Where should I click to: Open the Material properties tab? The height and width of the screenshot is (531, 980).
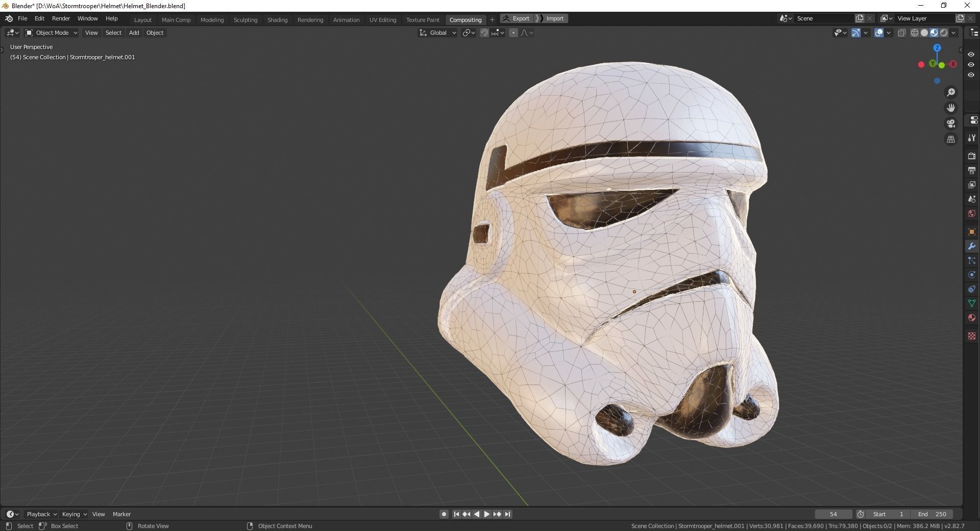972,318
